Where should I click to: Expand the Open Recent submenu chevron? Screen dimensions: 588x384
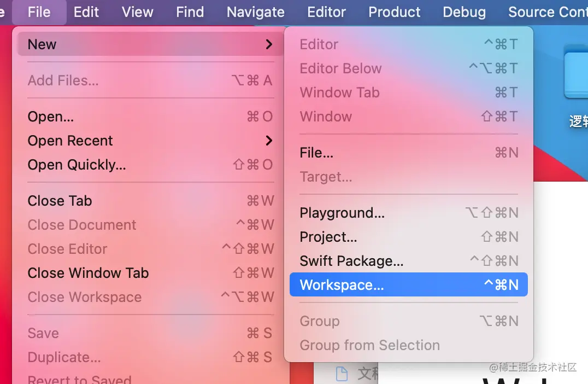click(268, 141)
